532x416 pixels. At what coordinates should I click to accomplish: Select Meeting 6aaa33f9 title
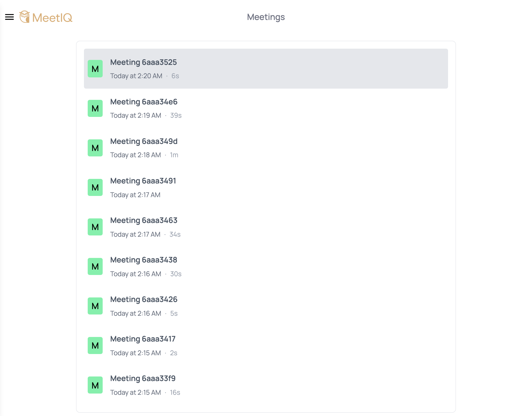point(143,378)
